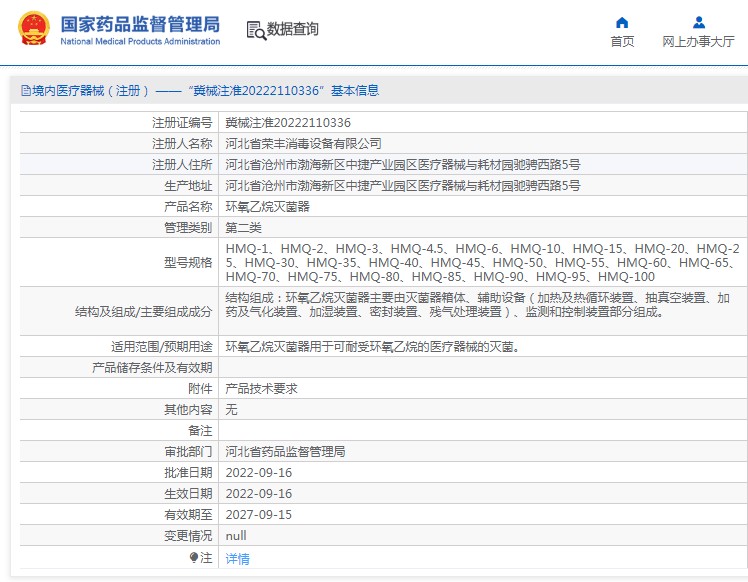Select the 注册人名称 label
The image size is (748, 582).
click(182, 144)
